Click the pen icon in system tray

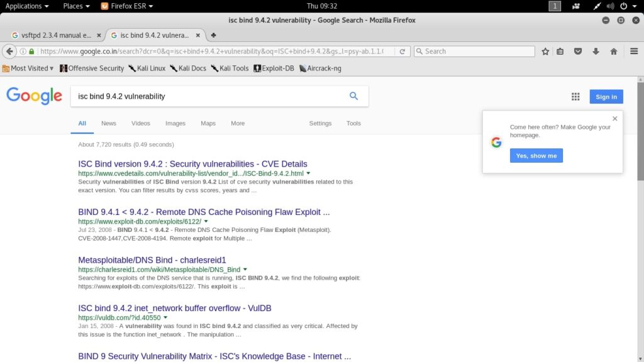(x=597, y=6)
